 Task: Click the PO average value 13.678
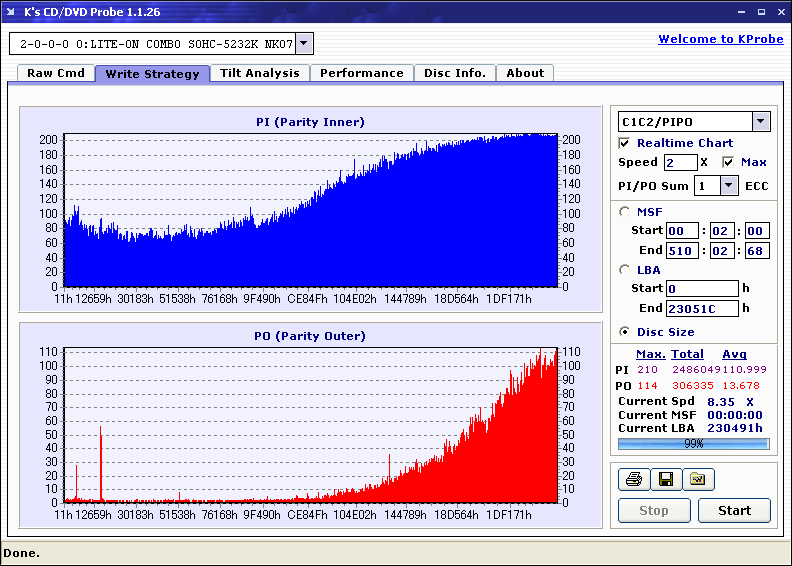(x=740, y=386)
